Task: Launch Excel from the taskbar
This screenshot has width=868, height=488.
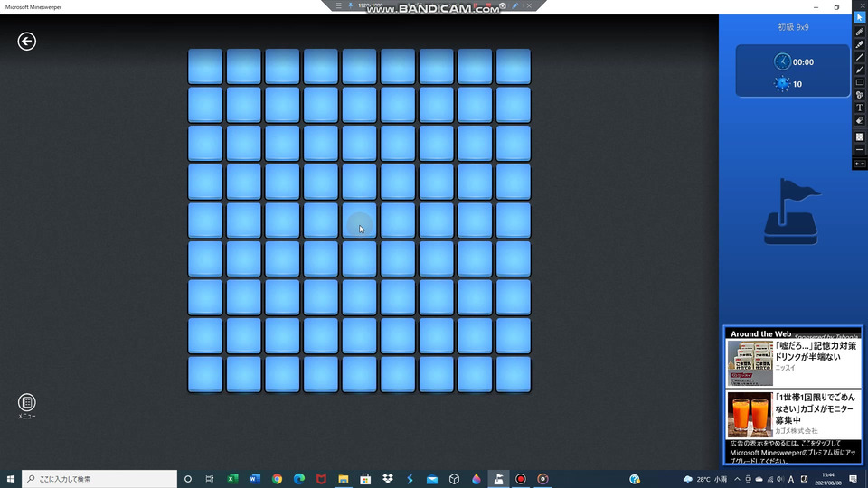Action: coord(232,479)
